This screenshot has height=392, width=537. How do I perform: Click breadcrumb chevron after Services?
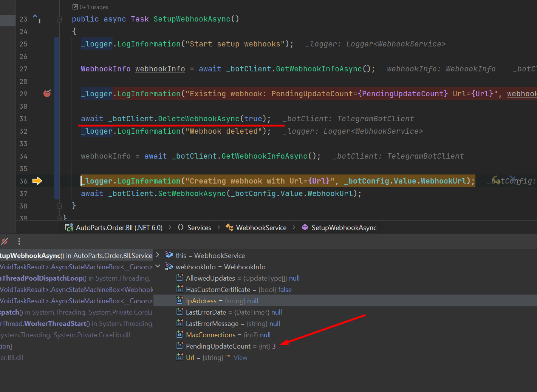click(x=218, y=227)
